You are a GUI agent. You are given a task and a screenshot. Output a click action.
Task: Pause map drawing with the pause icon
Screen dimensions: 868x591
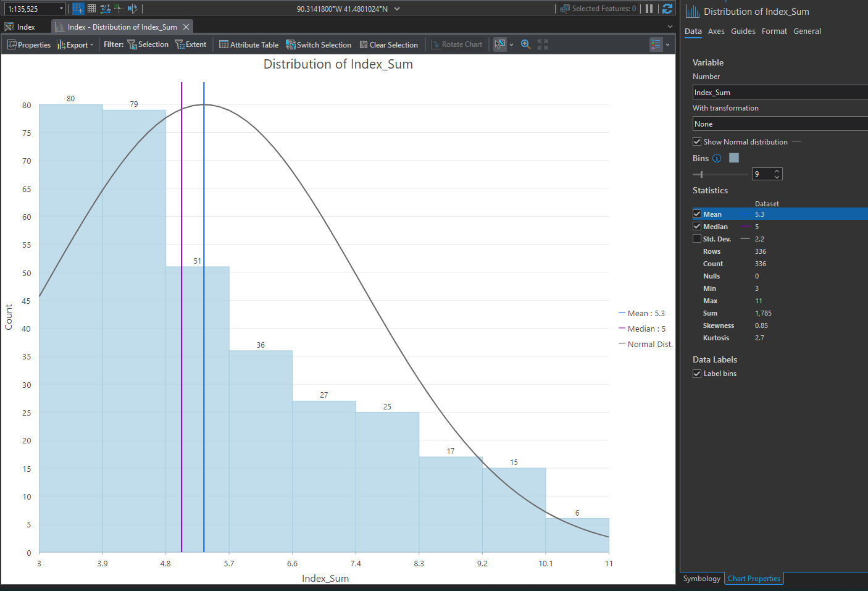(649, 9)
